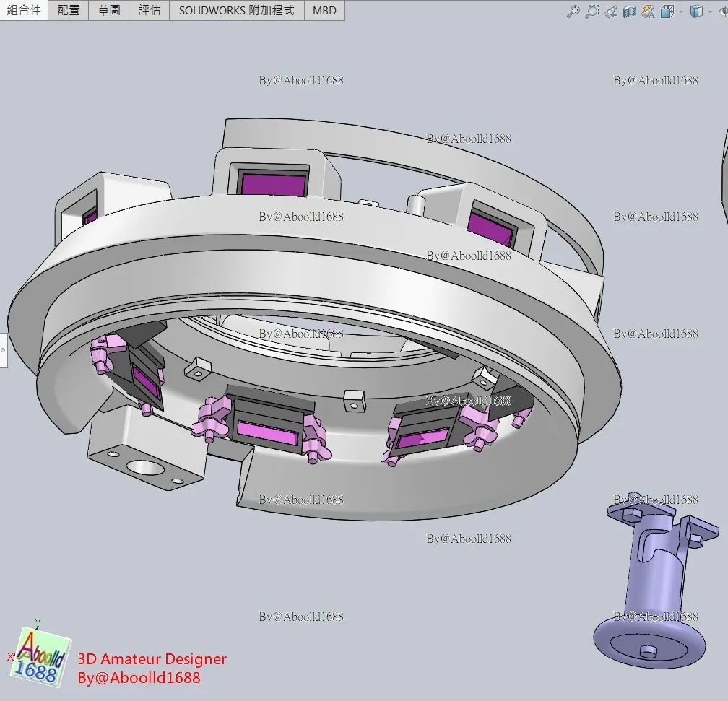Click the Zoom to Fit icon
This screenshot has height=701, width=728.
[x=573, y=11]
